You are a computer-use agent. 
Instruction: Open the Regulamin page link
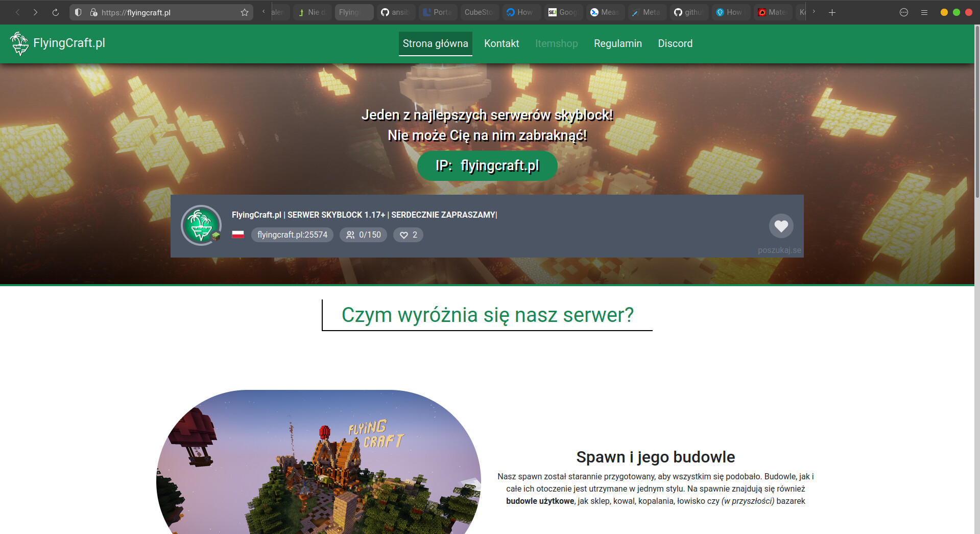tap(617, 43)
